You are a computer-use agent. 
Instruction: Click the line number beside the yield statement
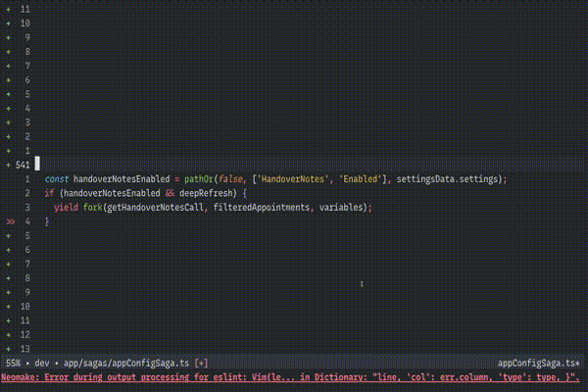click(27, 208)
